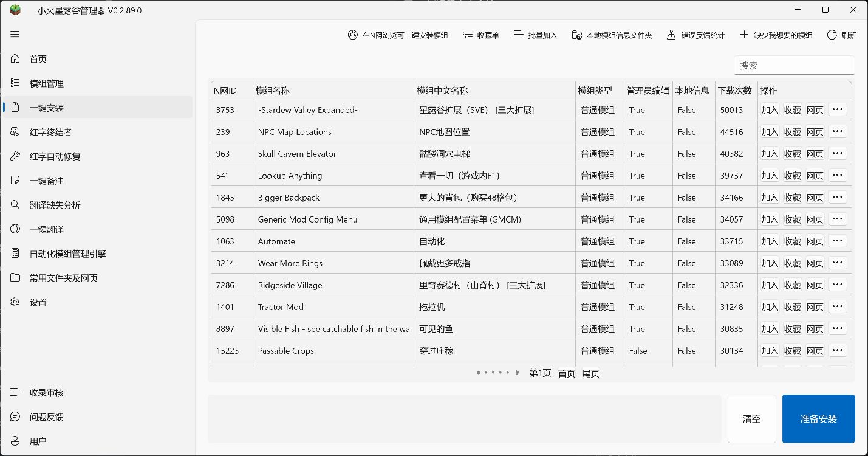Open more options for Wear More Rings
Screen dimensions: 868x456
tap(838, 263)
